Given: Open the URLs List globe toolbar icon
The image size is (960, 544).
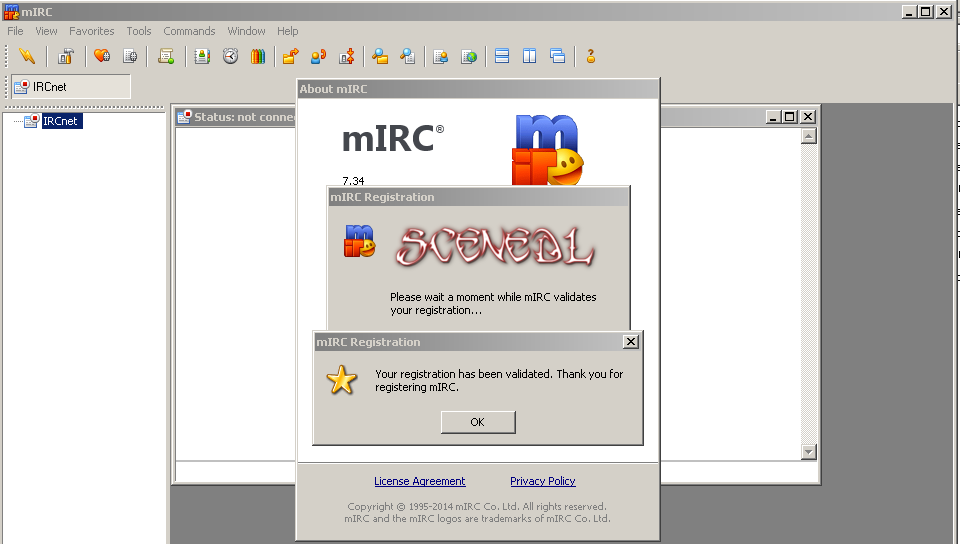Looking at the screenshot, I should click(x=469, y=56).
